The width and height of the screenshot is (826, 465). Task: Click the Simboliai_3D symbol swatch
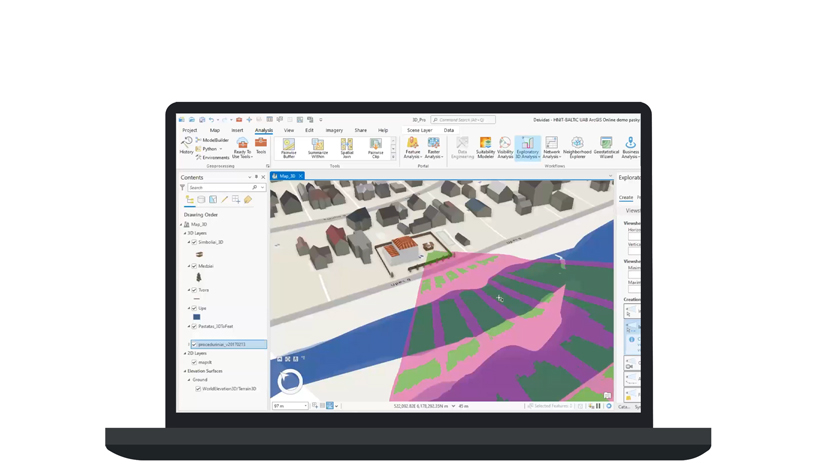tap(199, 254)
